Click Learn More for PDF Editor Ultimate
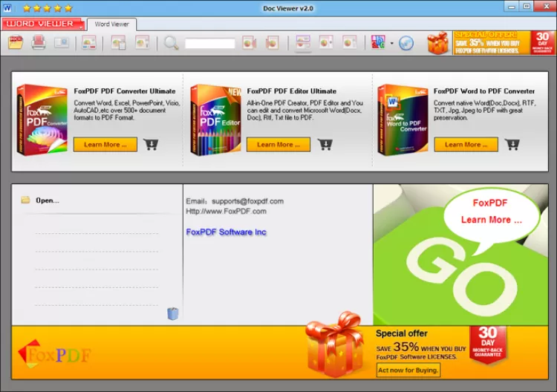 pos(278,145)
